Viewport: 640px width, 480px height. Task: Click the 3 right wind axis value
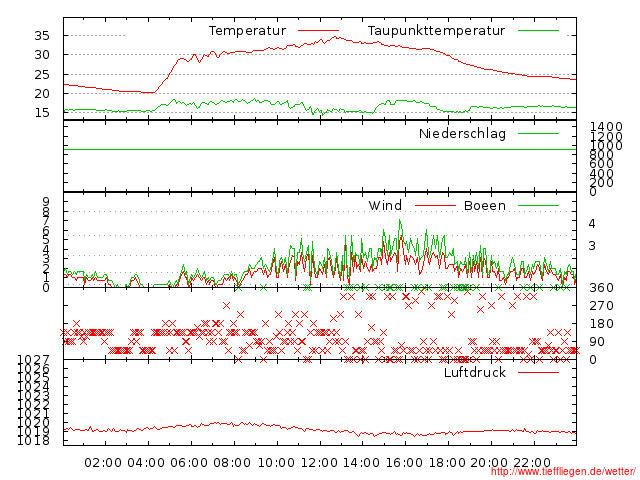click(x=592, y=246)
